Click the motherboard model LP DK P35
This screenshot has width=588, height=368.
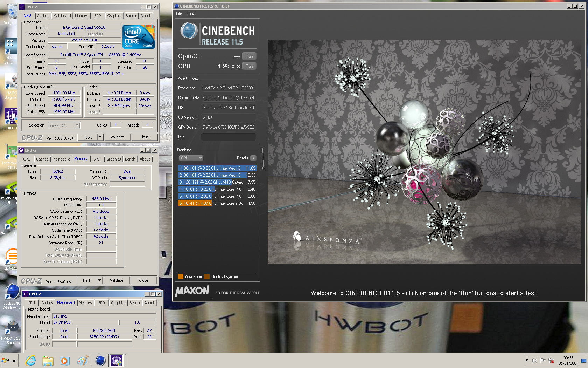(x=85, y=322)
